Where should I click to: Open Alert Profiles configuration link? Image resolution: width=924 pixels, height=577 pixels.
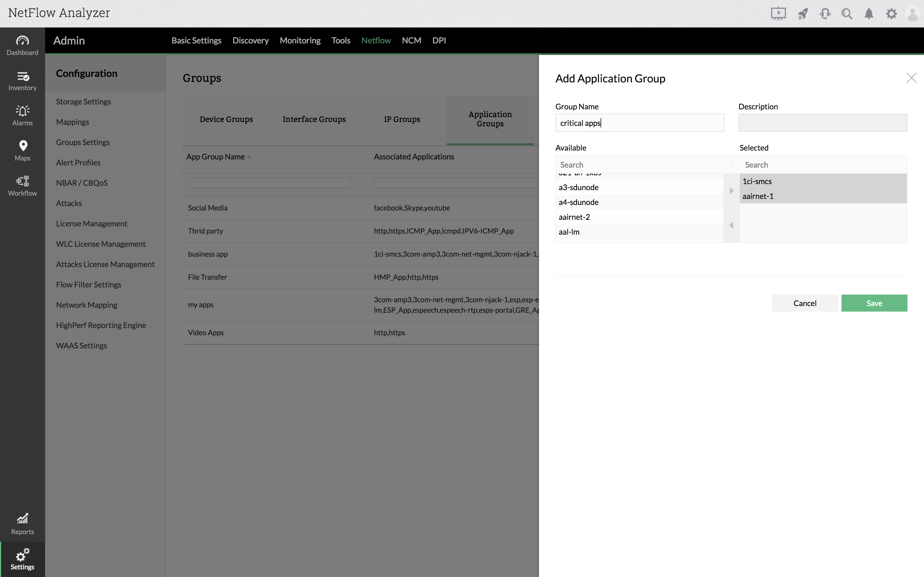(78, 163)
